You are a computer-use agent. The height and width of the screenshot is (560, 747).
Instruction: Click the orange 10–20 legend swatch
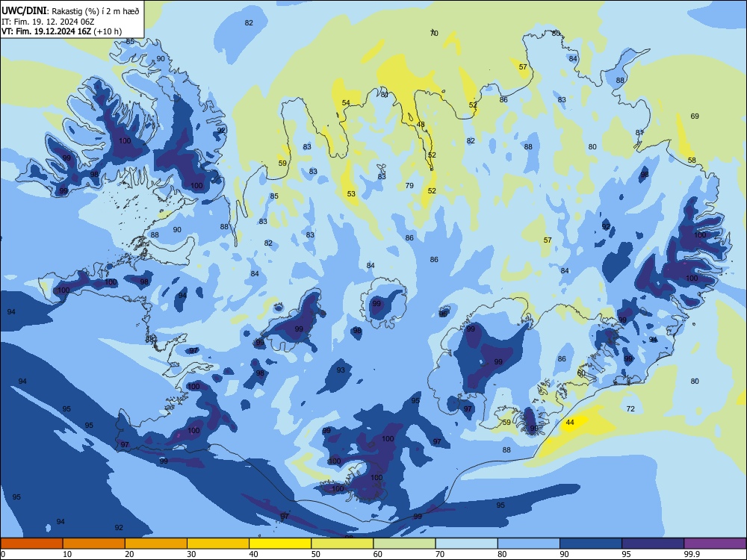[x=94, y=544]
